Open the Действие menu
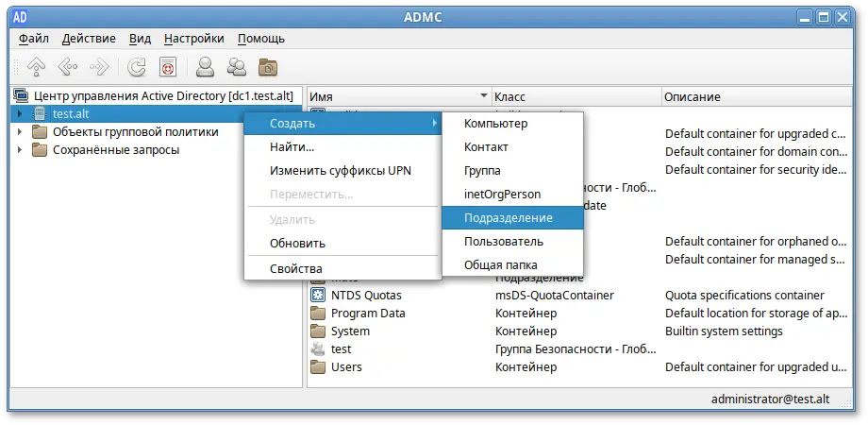 point(89,39)
